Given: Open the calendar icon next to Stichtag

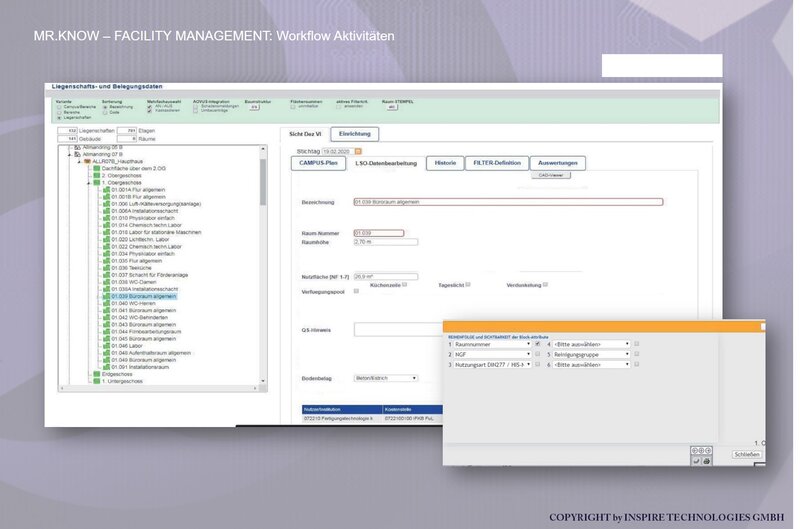Looking at the screenshot, I should pos(358,152).
